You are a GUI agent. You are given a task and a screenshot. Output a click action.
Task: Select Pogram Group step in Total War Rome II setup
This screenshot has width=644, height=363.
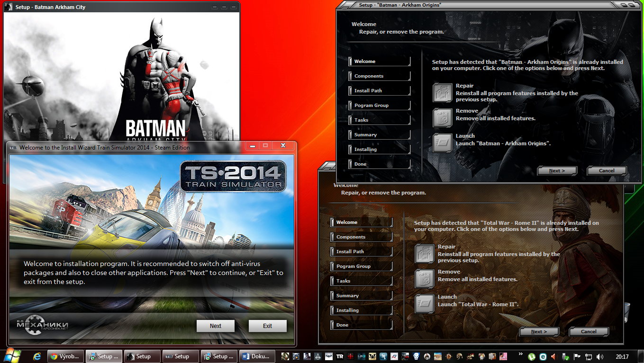click(x=361, y=266)
